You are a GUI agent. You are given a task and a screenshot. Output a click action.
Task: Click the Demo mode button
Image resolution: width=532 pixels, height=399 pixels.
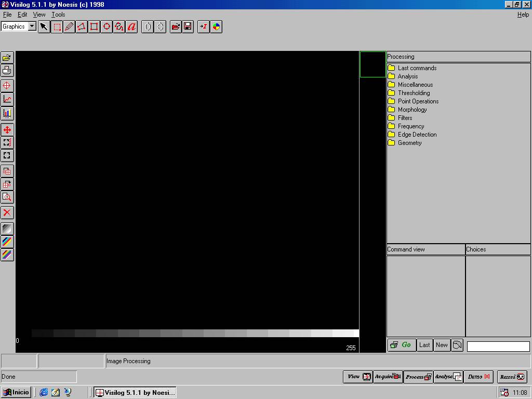tap(478, 377)
